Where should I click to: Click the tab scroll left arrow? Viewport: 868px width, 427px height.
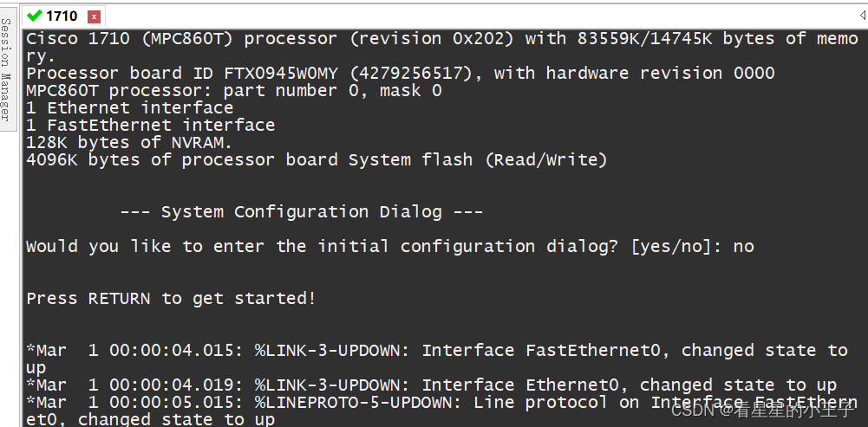pyautogui.click(x=864, y=16)
